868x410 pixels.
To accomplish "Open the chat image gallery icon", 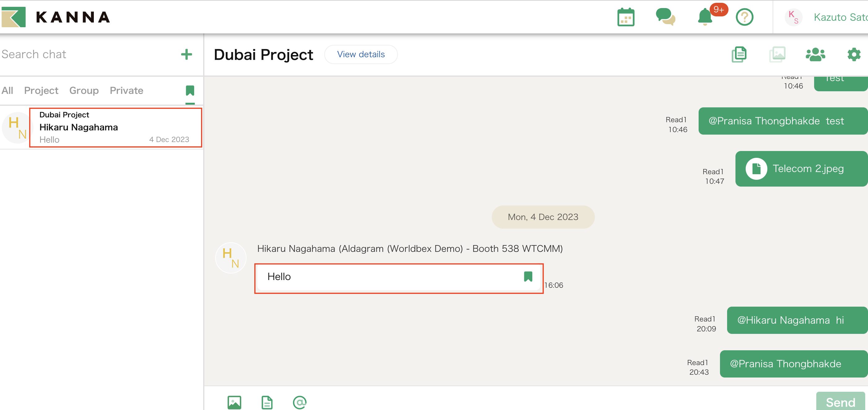I will 777,54.
